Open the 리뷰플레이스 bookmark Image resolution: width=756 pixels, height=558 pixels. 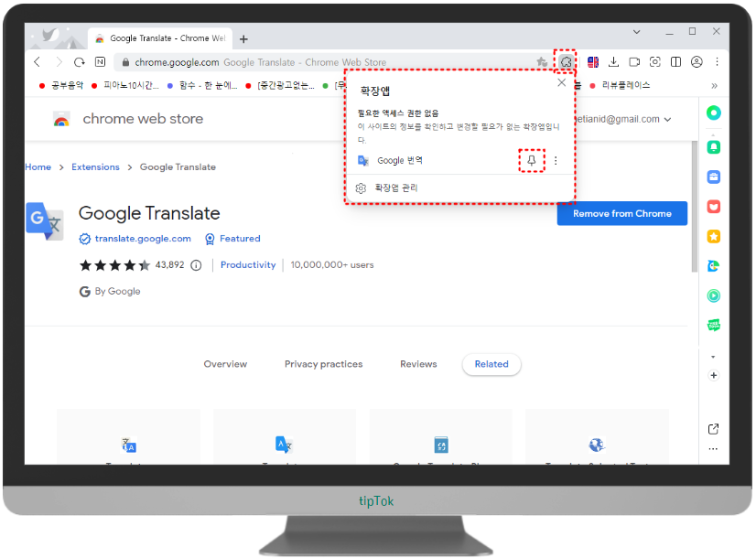620,85
